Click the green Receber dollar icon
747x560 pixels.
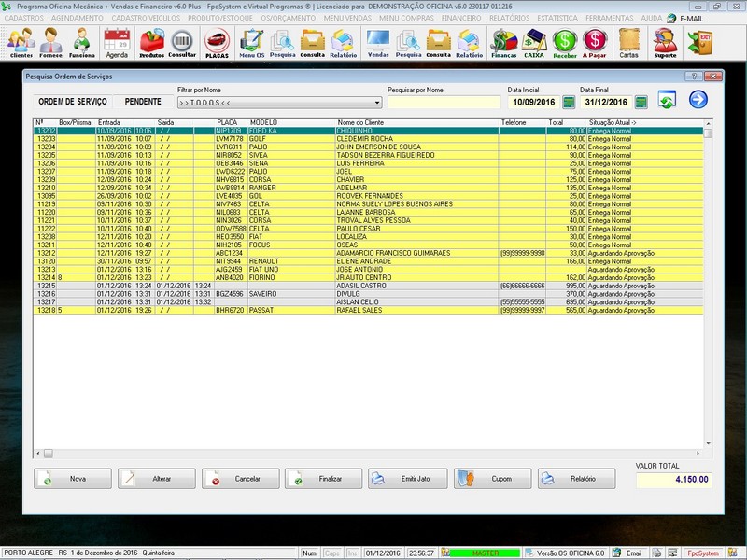(565, 43)
